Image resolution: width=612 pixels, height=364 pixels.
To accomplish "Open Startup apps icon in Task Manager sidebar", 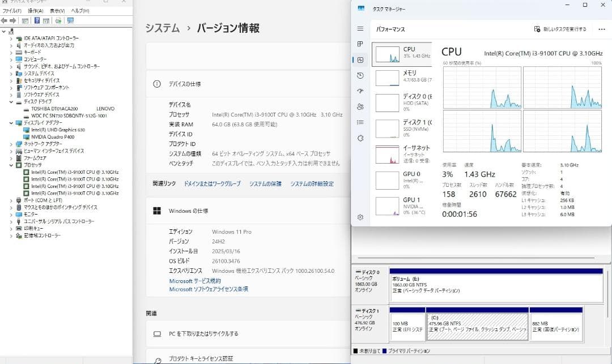I will point(359,91).
